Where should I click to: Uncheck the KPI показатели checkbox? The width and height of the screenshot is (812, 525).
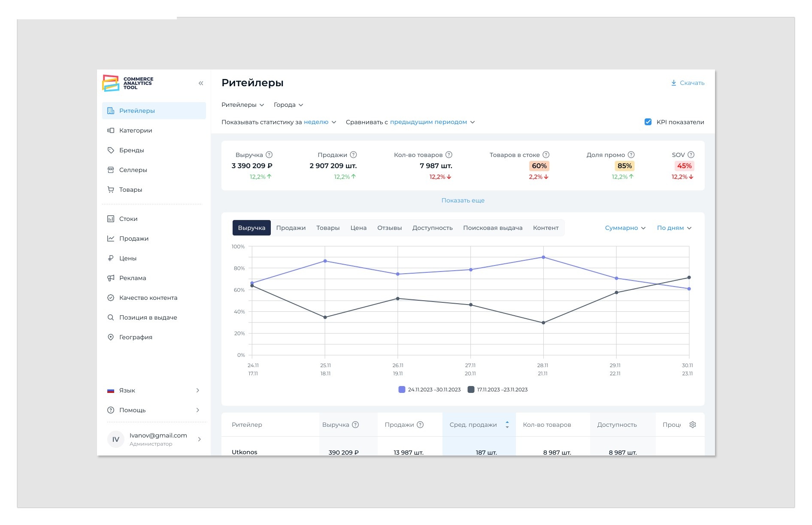pos(648,122)
